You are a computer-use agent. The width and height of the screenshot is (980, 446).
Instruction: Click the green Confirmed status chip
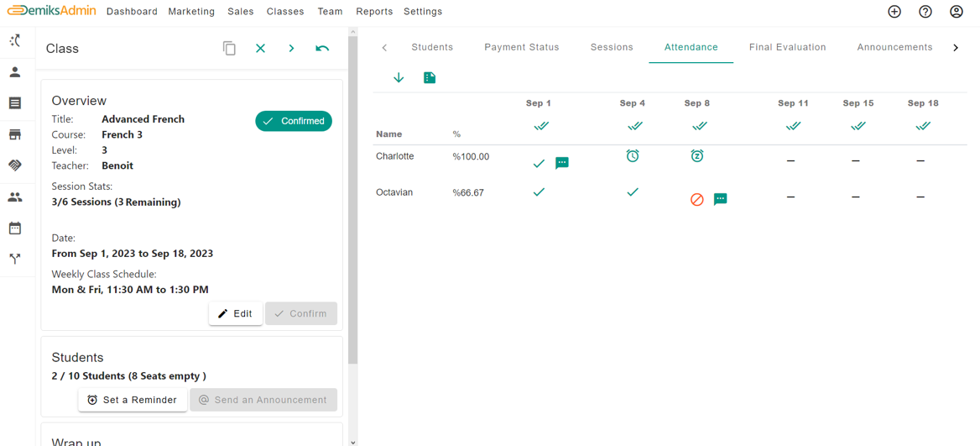(294, 121)
